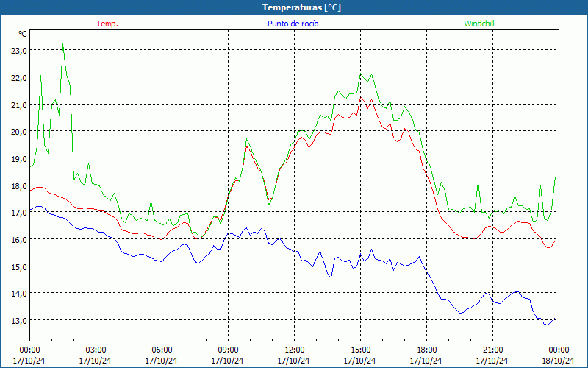The width and height of the screenshot is (588, 368).
Task: Select the blue 'Punto de rocío' legend label
Action: (x=293, y=24)
